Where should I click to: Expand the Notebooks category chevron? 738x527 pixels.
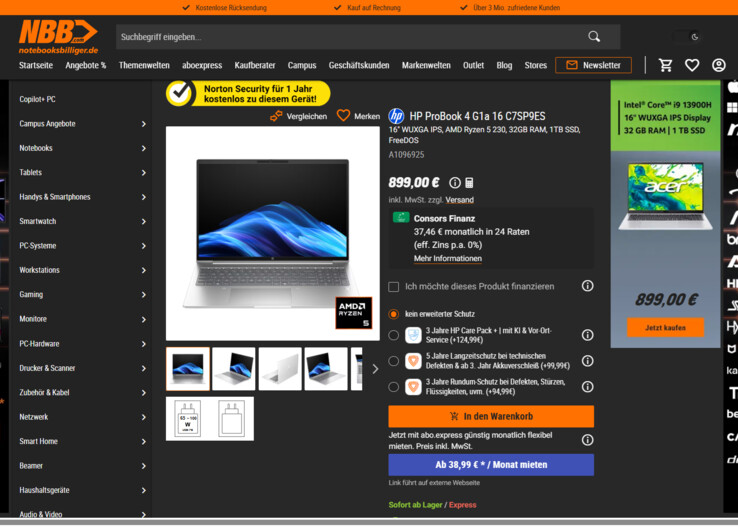[144, 148]
